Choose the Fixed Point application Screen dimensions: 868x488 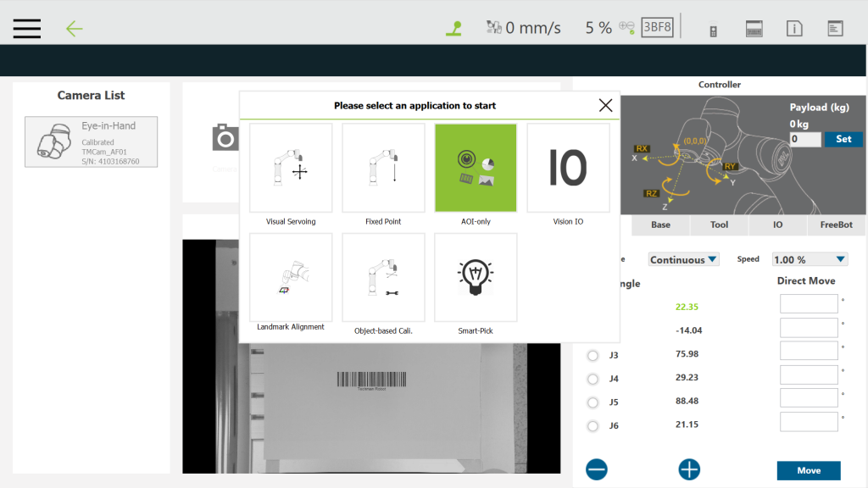pyautogui.click(x=383, y=168)
